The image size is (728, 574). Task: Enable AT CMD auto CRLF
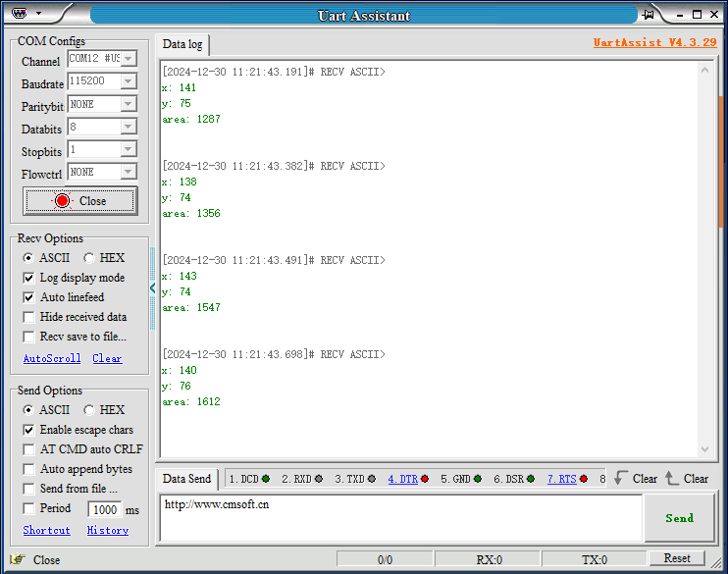[28, 449]
